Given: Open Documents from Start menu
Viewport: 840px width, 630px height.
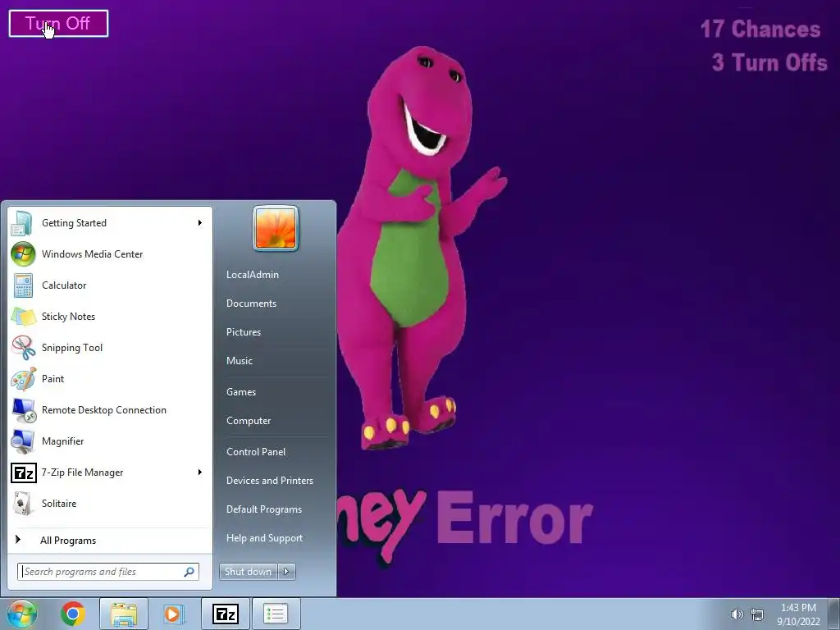Looking at the screenshot, I should (251, 304).
